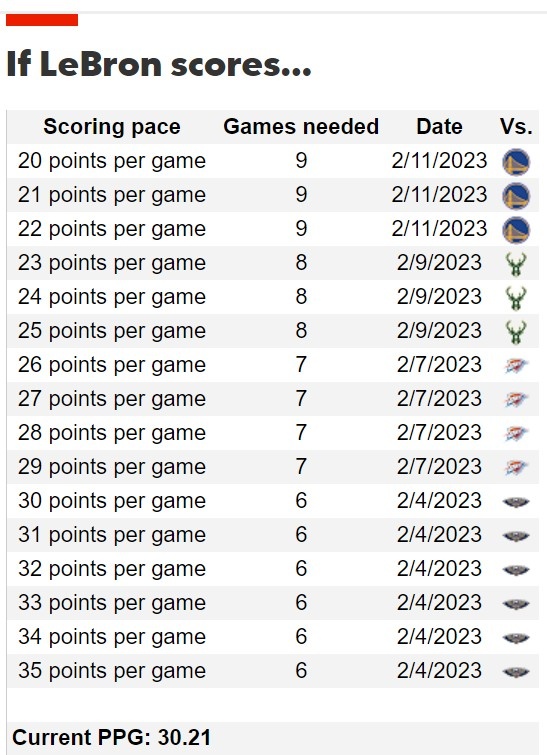Click the Vs. column header

tap(516, 127)
